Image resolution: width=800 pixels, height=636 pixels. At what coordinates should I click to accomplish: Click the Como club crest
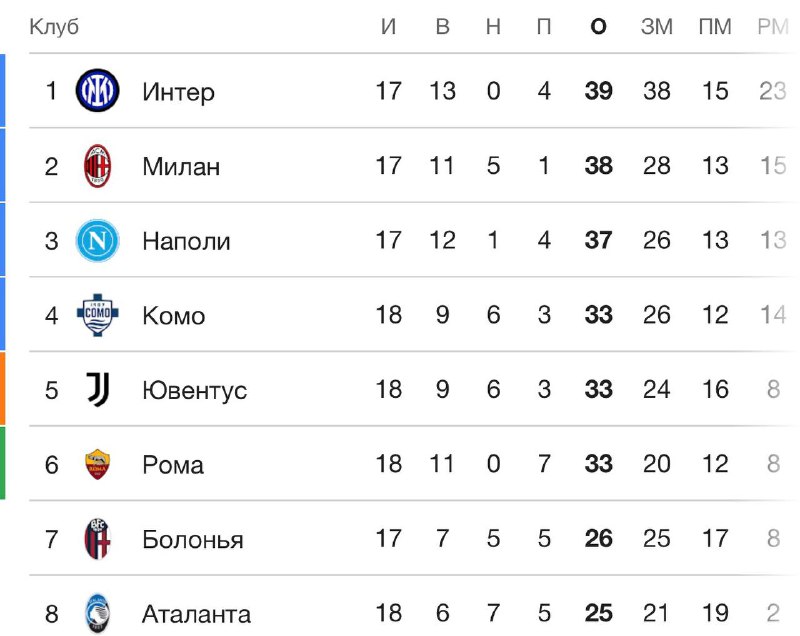[97, 315]
